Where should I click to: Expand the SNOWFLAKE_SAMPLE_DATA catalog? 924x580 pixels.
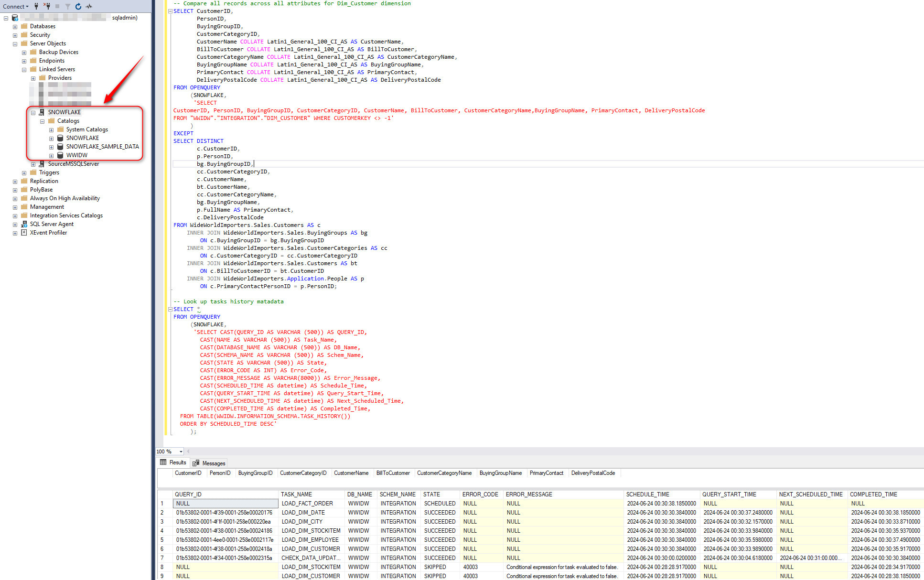tap(51, 147)
